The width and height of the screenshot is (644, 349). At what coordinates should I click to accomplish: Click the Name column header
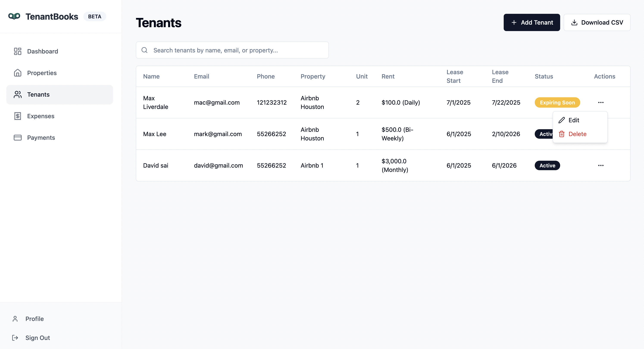151,76
